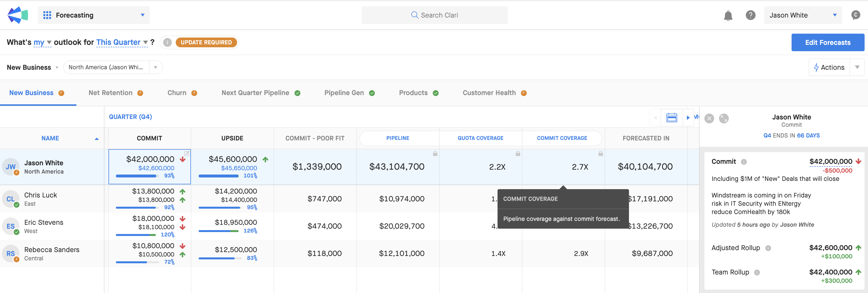Click the info icon next to Team Rollup
This screenshot has height=293, width=868.
[x=757, y=273]
